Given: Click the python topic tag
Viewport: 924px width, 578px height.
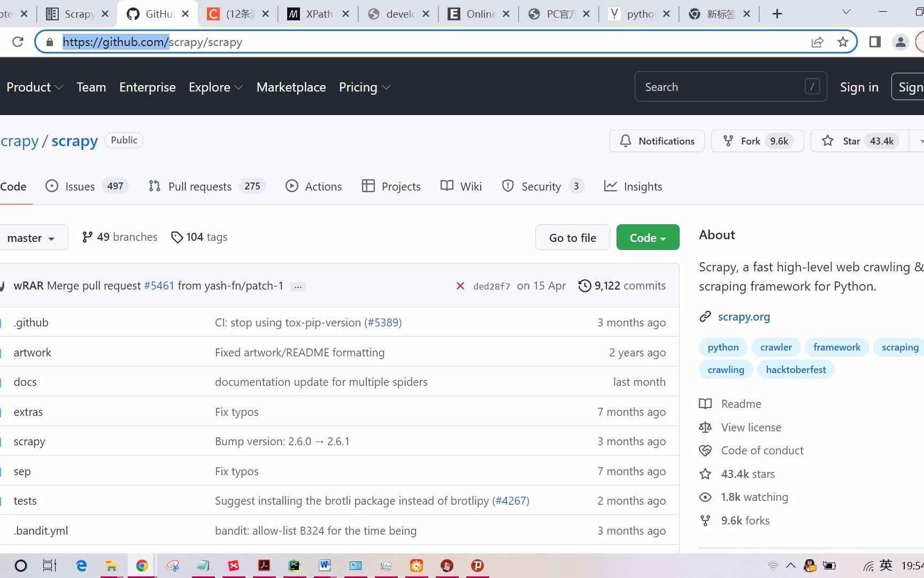Looking at the screenshot, I should click(723, 347).
